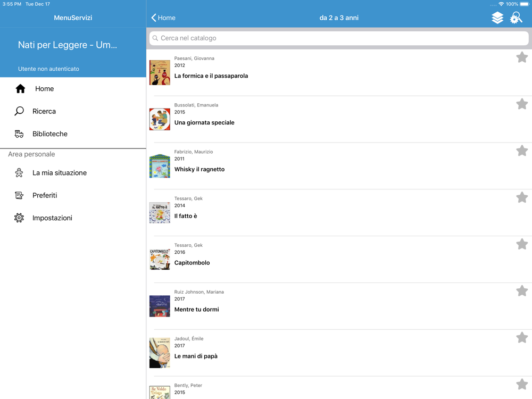Click the gingerbread person icon

click(x=19, y=173)
